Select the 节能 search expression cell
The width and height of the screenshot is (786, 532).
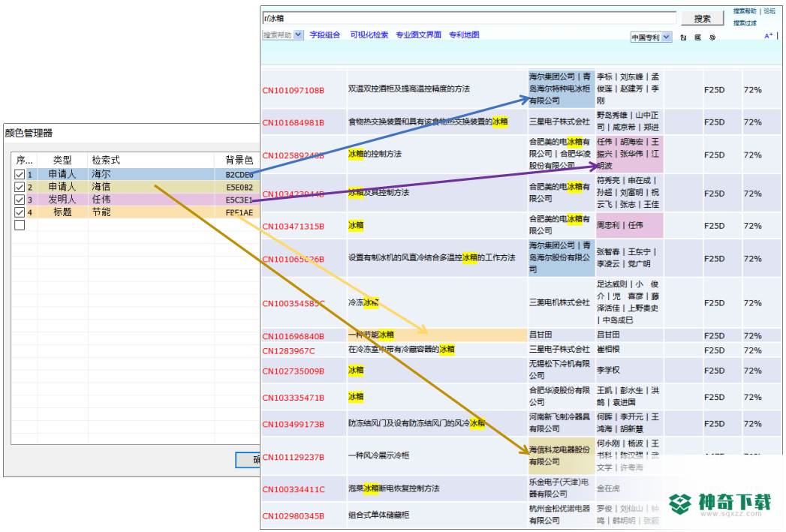pos(152,212)
